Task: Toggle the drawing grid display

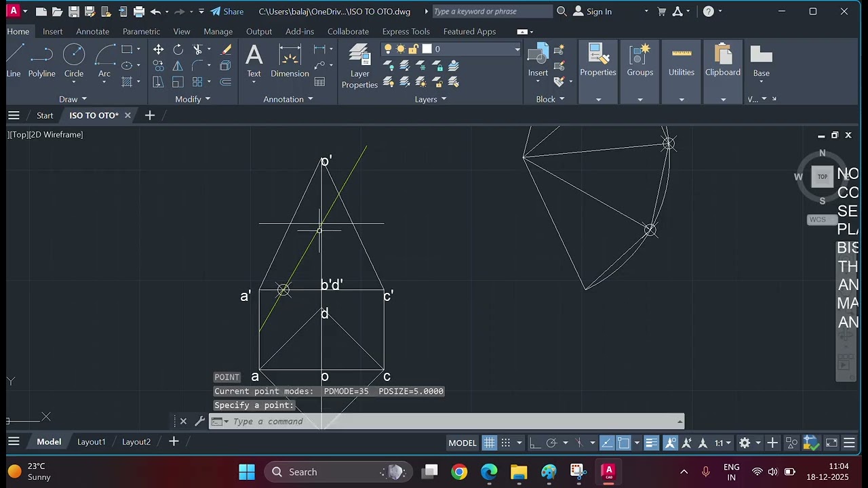Action: click(489, 443)
